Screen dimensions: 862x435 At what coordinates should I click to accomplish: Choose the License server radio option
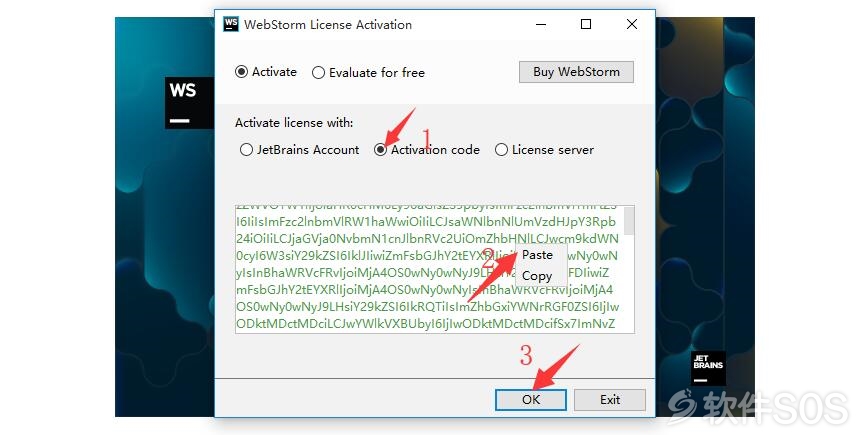click(545, 150)
